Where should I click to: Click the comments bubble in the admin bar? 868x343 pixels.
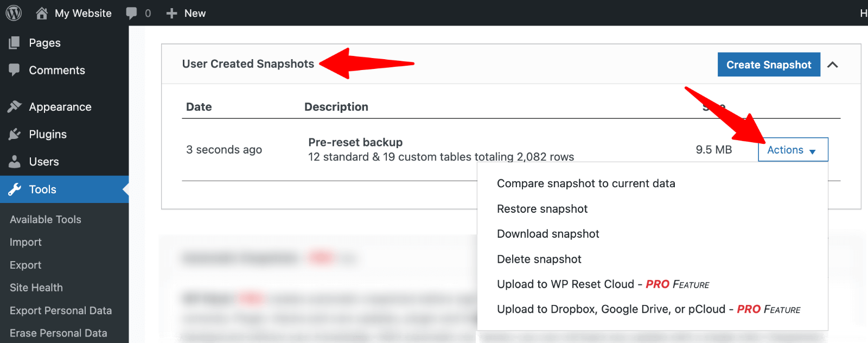click(130, 12)
